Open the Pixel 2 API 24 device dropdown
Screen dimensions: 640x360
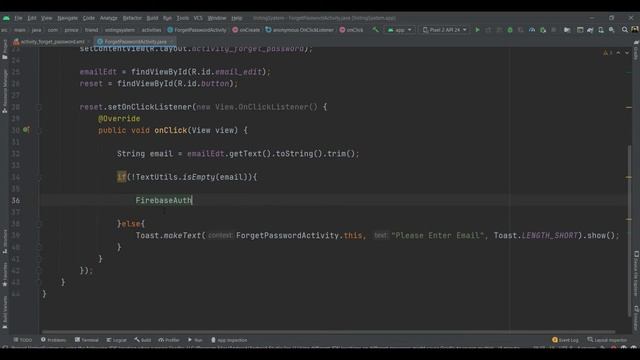(x=444, y=30)
